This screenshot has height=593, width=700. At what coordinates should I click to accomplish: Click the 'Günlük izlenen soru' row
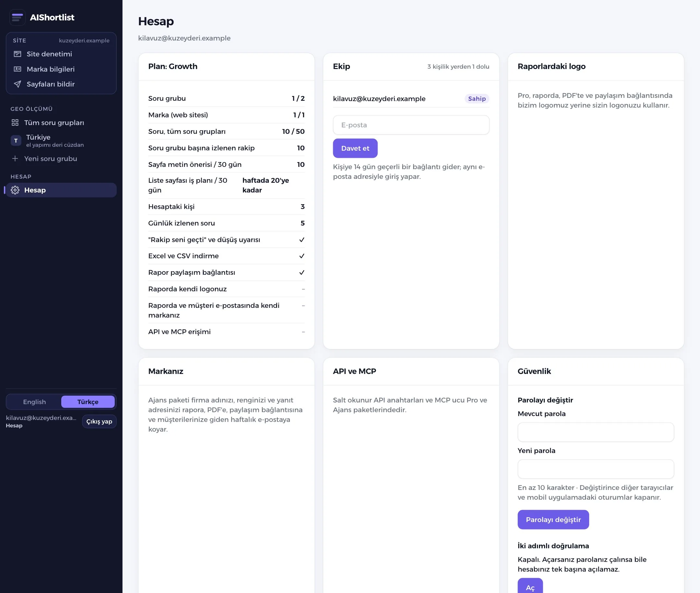point(226,223)
